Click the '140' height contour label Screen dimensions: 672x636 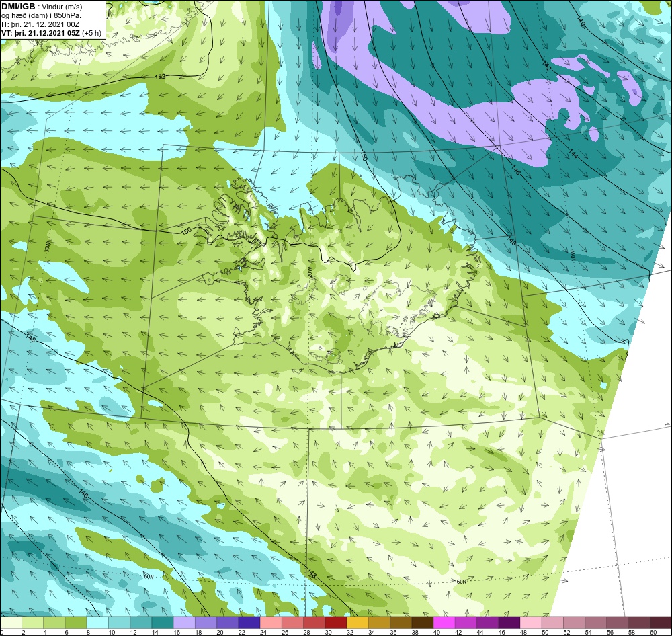(x=581, y=22)
